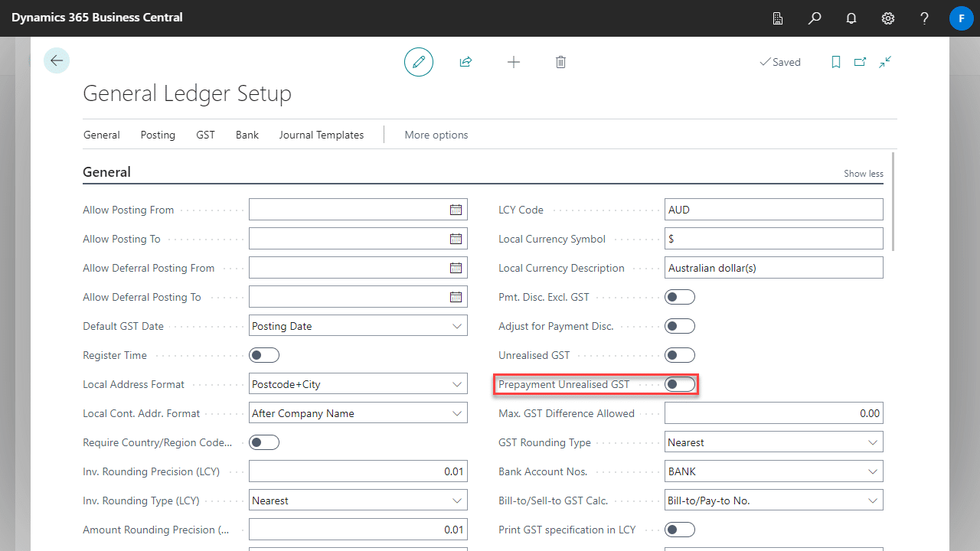
Task: Click the bookmark icon
Action: click(836, 62)
